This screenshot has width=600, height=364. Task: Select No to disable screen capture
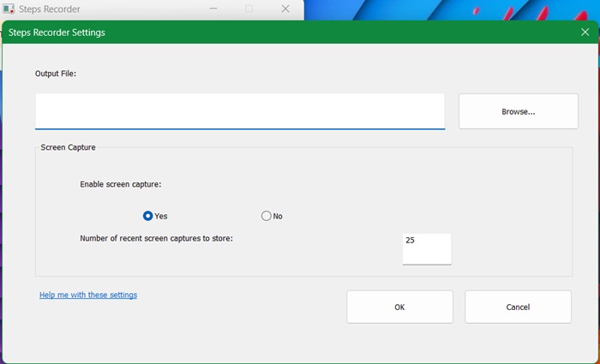pyautogui.click(x=266, y=216)
